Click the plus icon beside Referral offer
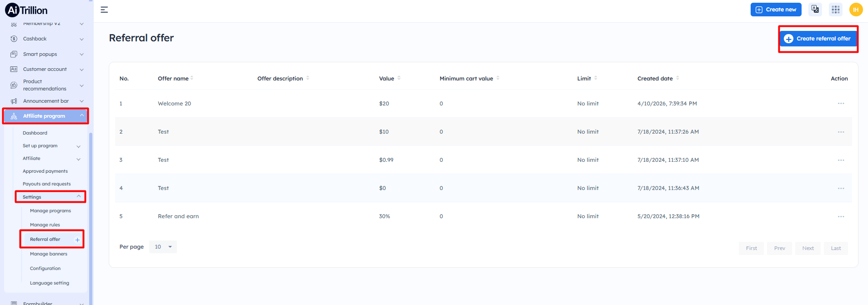 [77, 240]
